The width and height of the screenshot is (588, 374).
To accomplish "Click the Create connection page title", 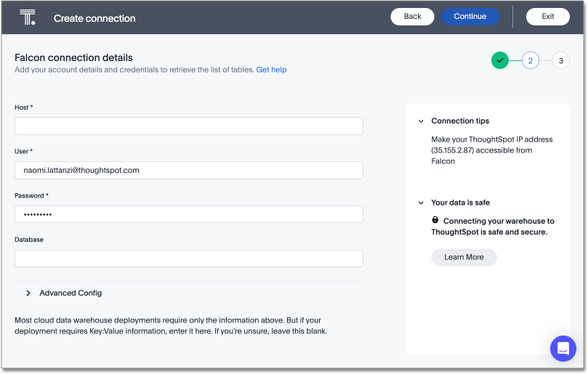I will 94,18.
